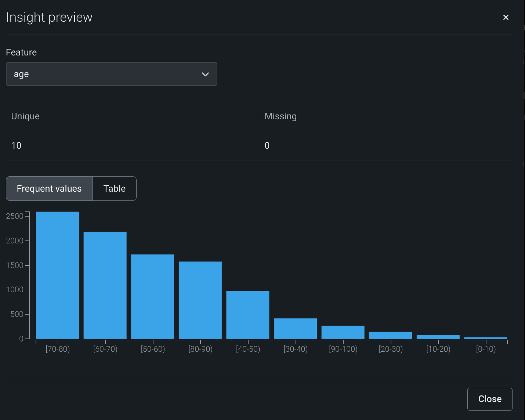Select the Frequent values tab
This screenshot has width=525, height=420.
49,189
